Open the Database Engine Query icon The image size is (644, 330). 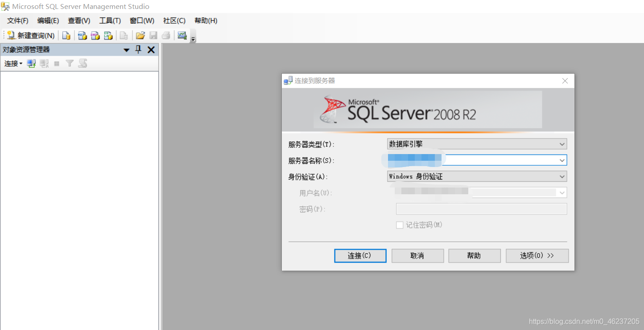click(x=66, y=36)
